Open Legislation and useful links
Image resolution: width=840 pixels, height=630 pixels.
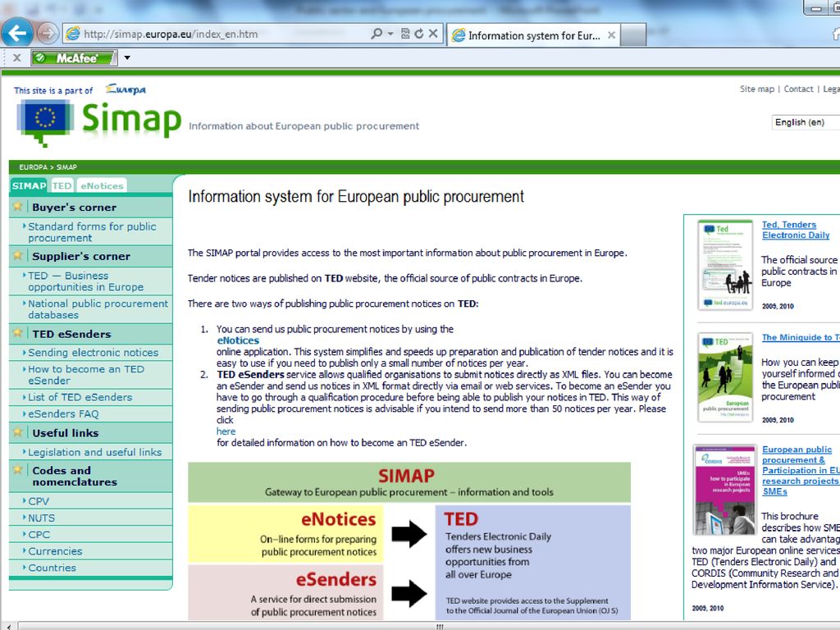[94, 452]
